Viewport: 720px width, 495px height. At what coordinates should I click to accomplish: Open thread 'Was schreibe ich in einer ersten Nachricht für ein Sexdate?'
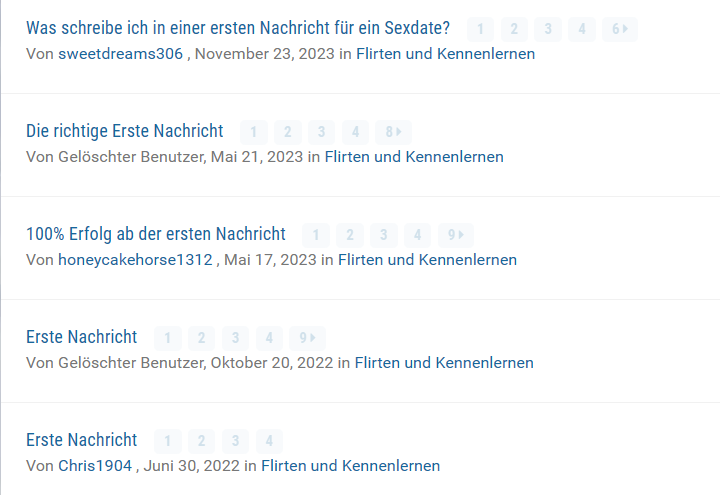tap(238, 28)
